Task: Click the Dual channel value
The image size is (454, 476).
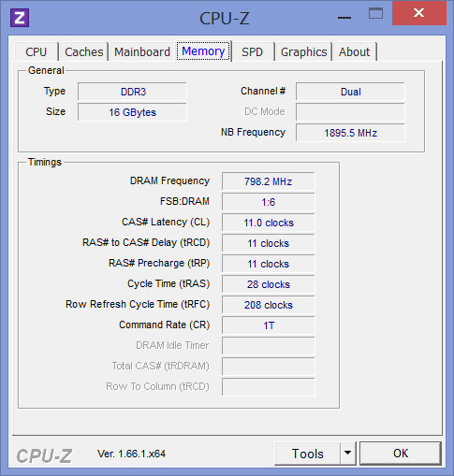Action: pyautogui.click(x=350, y=92)
